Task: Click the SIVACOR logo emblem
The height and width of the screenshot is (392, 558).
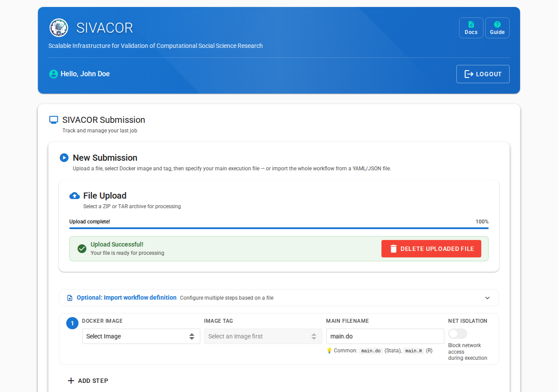Action: (59, 27)
